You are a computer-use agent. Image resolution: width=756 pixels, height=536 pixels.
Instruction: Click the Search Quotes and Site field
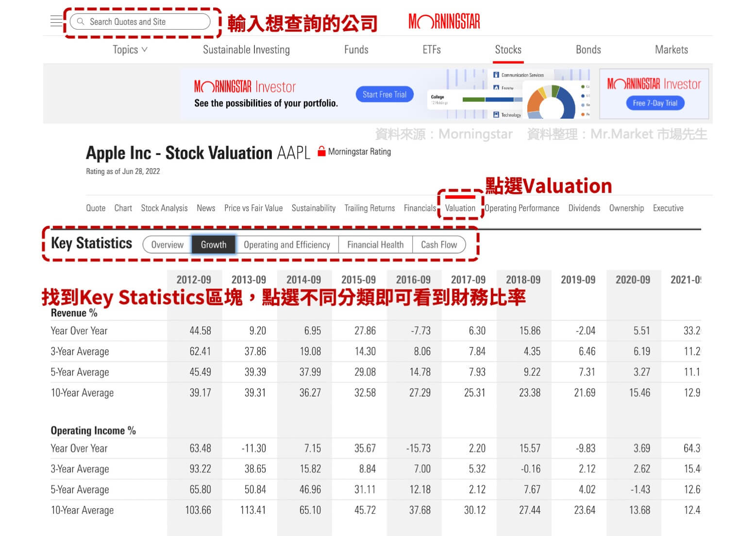click(x=140, y=21)
